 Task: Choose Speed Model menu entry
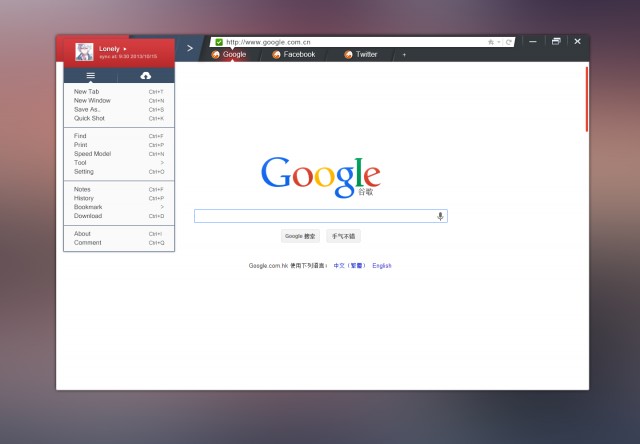119,154
